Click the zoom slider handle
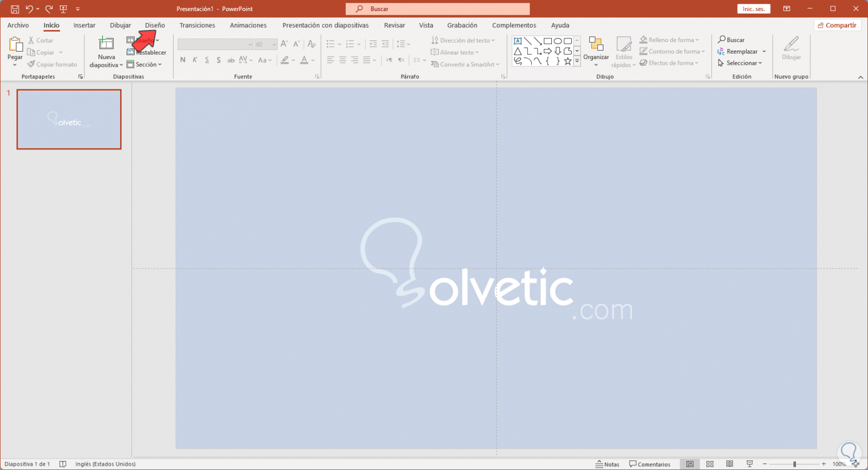This screenshot has height=470, width=868. 794,464
